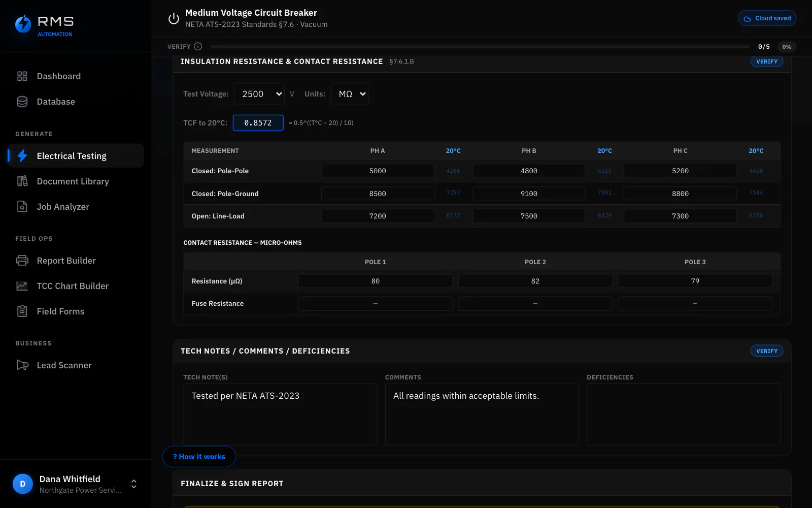Click the Pole 2 Resistance field
Viewport: 812px width, 508px height.
tap(535, 281)
